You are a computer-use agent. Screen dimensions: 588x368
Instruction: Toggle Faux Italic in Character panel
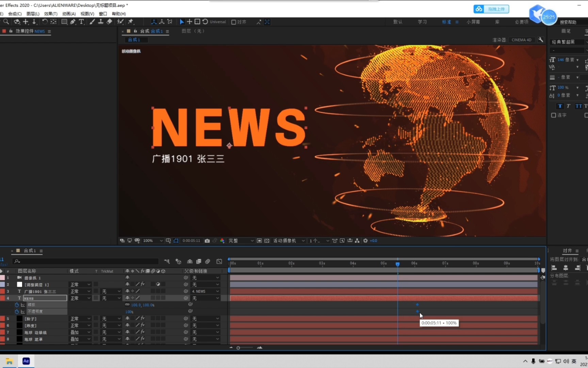pos(568,106)
